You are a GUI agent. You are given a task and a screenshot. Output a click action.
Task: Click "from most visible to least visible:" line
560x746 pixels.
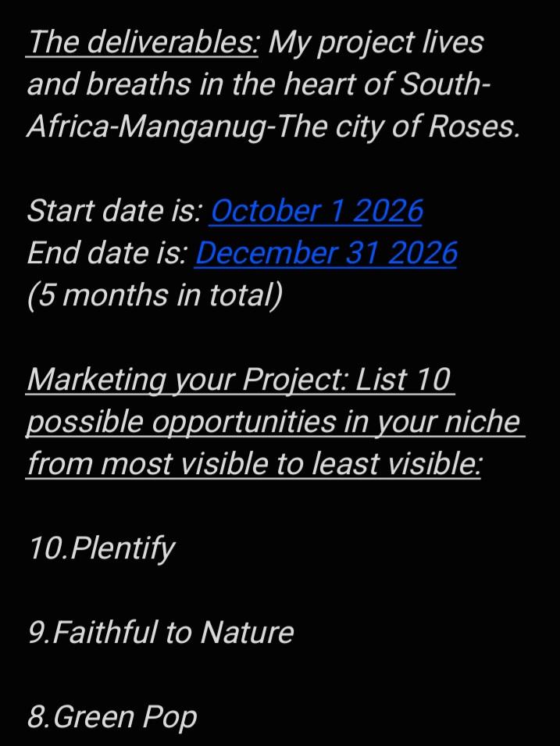[255, 464]
